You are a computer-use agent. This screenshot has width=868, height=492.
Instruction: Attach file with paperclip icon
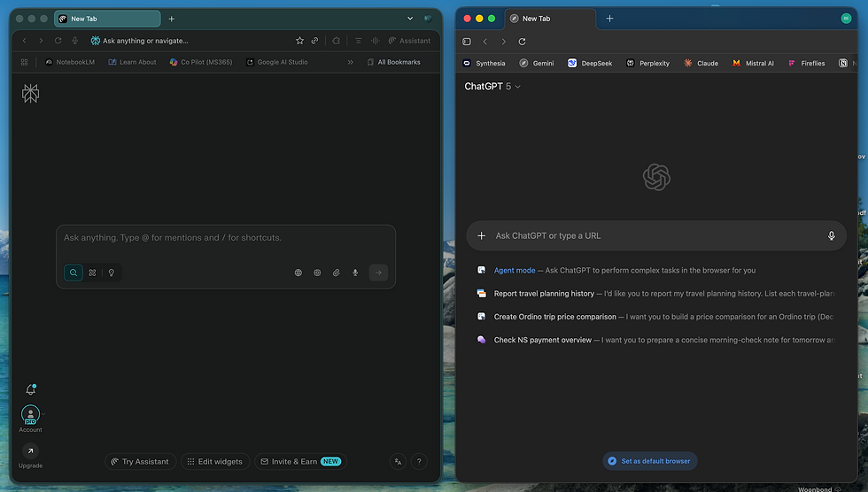click(x=336, y=273)
